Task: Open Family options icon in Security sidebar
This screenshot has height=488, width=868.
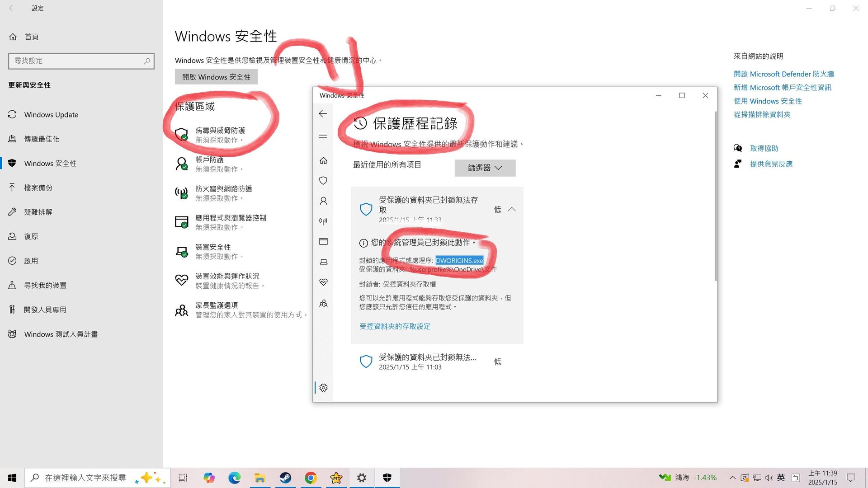Action: tap(323, 303)
